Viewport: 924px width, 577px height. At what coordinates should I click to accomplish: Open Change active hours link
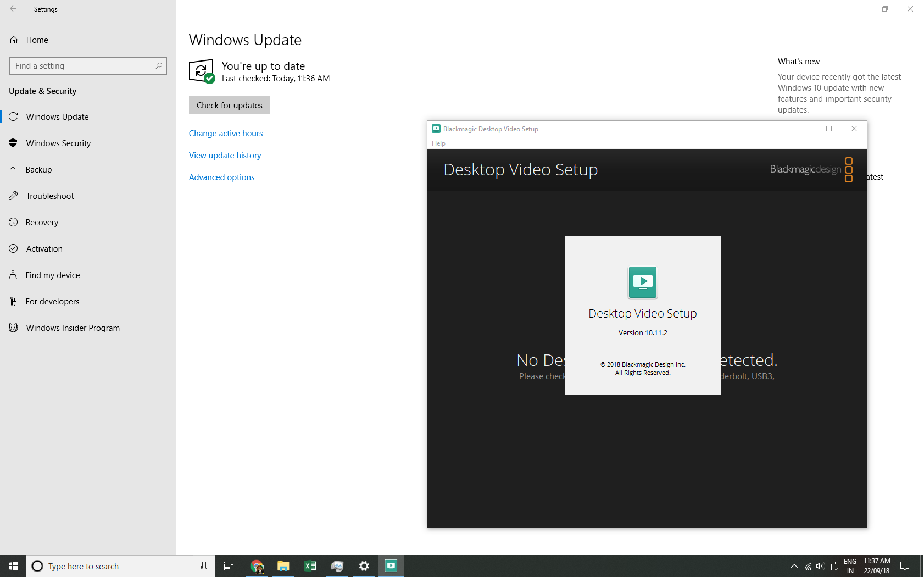(x=226, y=133)
